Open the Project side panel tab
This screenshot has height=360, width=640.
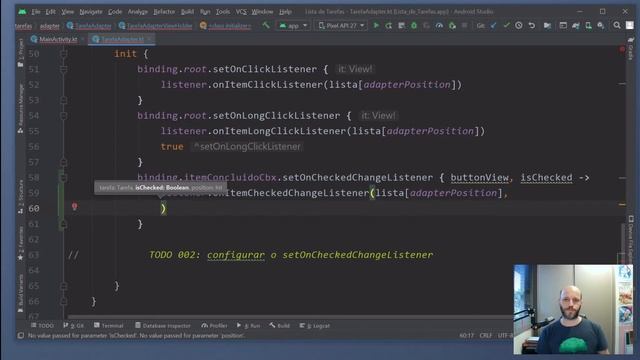coord(21,53)
